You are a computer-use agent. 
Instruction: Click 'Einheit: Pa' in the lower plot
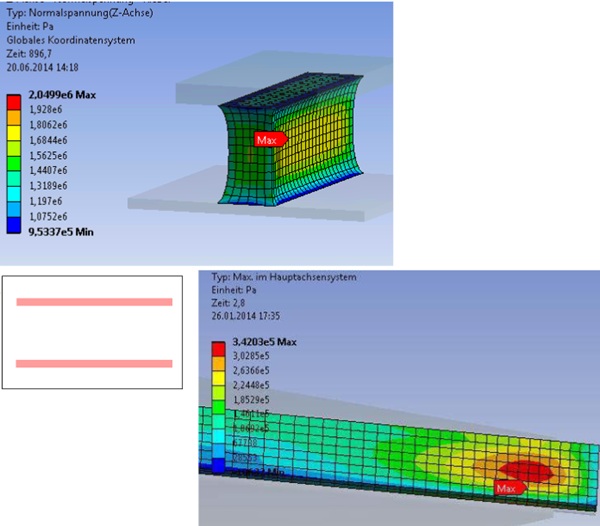(234, 290)
